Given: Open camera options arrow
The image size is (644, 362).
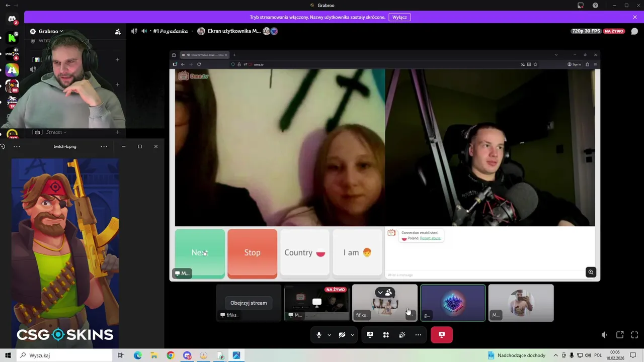Looking at the screenshot, I should point(352,335).
